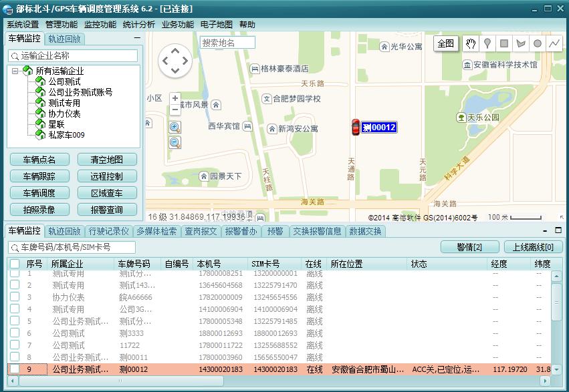Select the marker pin tool on map
The height and width of the screenshot is (392, 569).
pos(488,43)
